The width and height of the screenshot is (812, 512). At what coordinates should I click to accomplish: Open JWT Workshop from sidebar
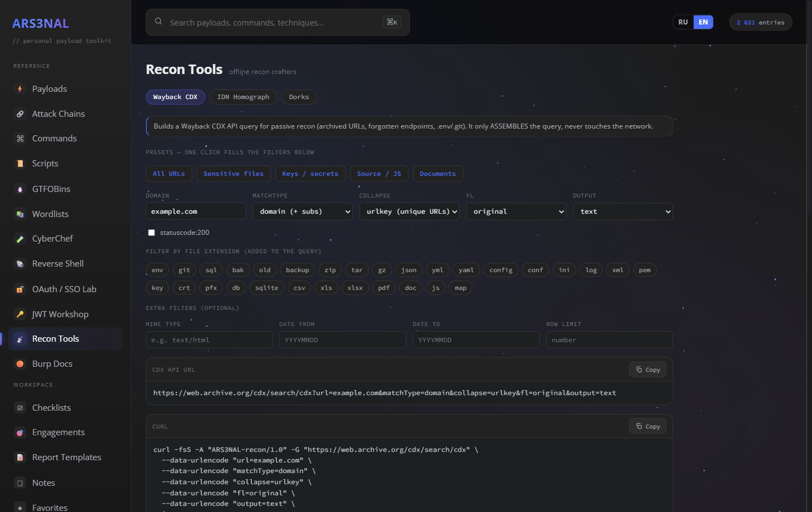point(65,314)
